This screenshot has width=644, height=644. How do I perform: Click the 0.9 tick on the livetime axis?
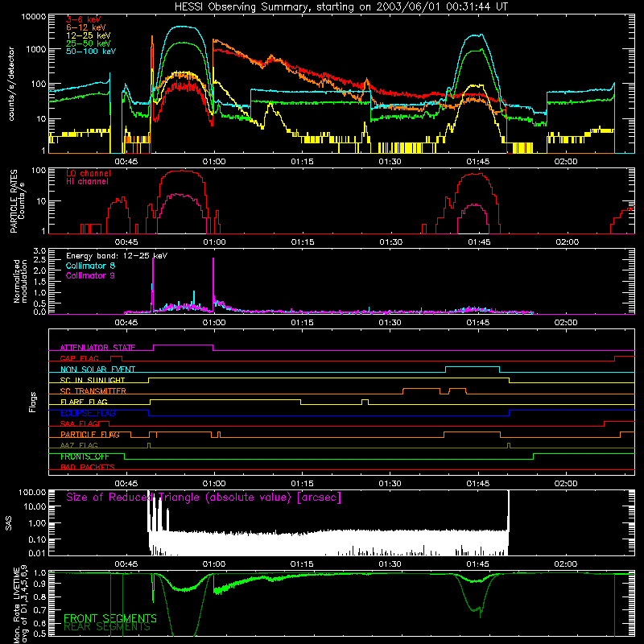pos(39,584)
